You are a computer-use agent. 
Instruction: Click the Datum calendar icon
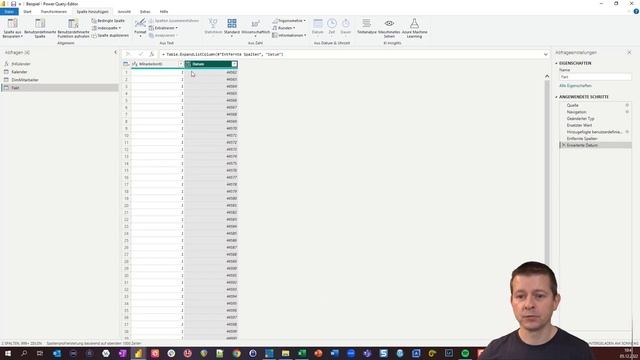click(x=318, y=23)
